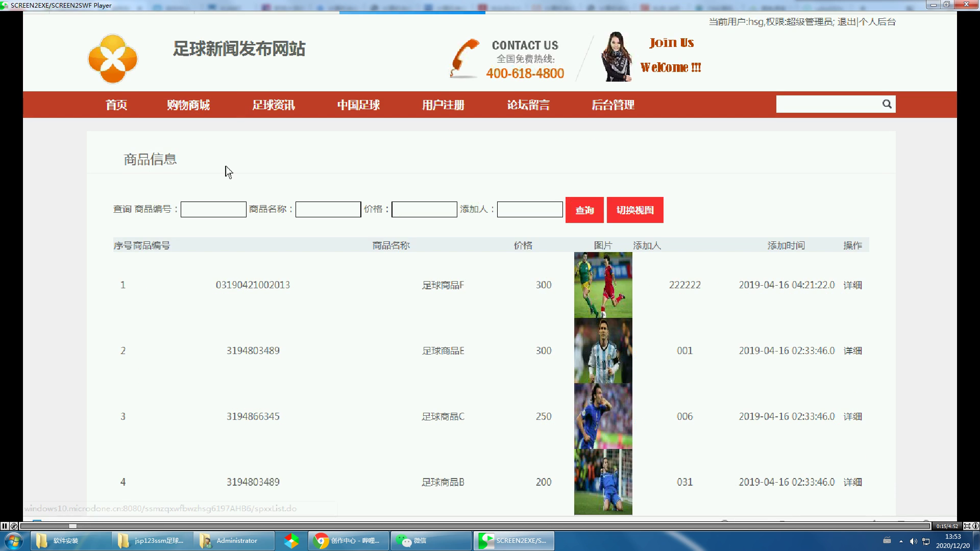
Task: Click the Join Us woman image
Action: coord(616,57)
